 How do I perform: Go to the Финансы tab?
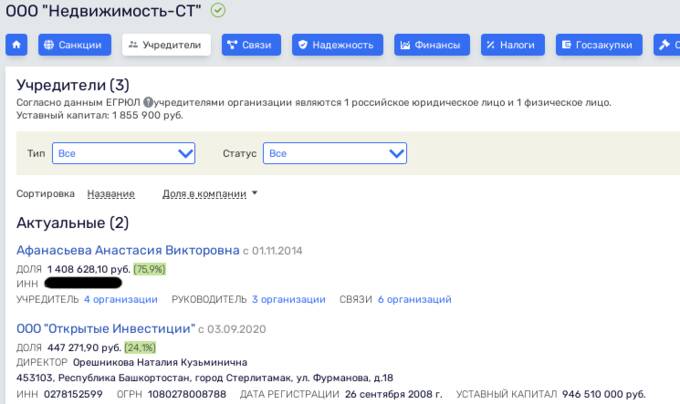click(x=432, y=45)
